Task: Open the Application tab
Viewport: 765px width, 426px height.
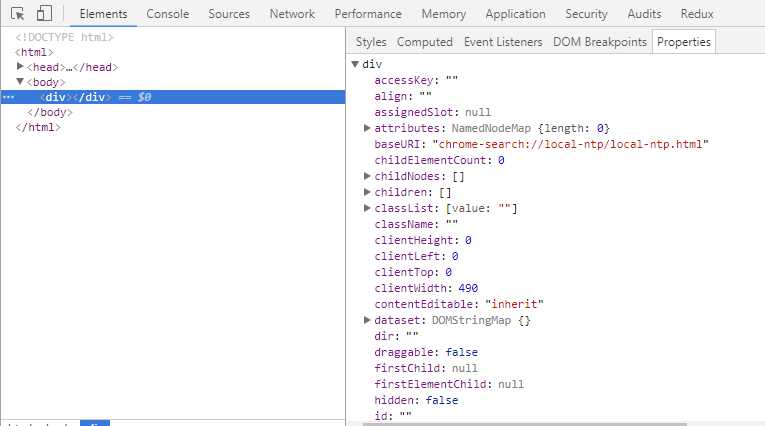Action: pos(515,14)
